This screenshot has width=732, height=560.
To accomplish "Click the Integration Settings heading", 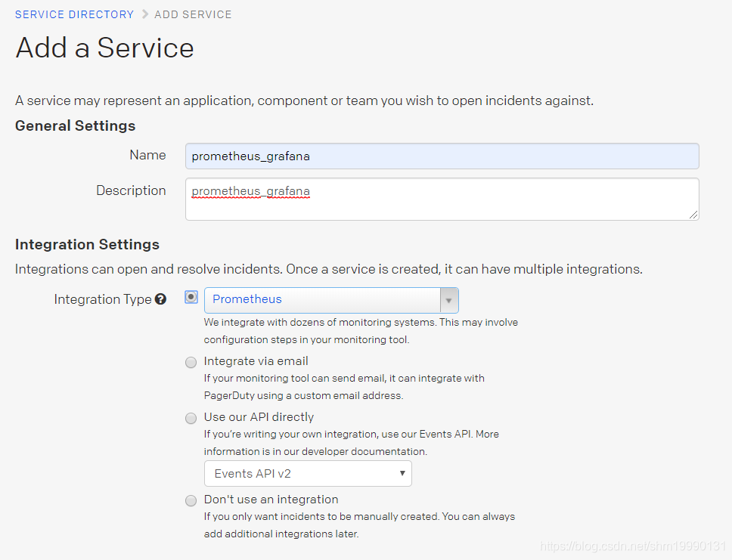I will tap(87, 245).
